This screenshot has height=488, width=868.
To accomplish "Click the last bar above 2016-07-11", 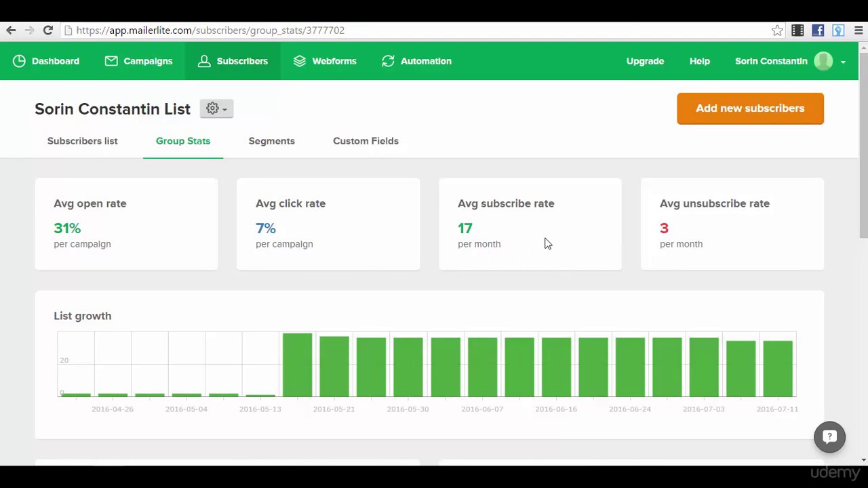I will click(x=778, y=369).
